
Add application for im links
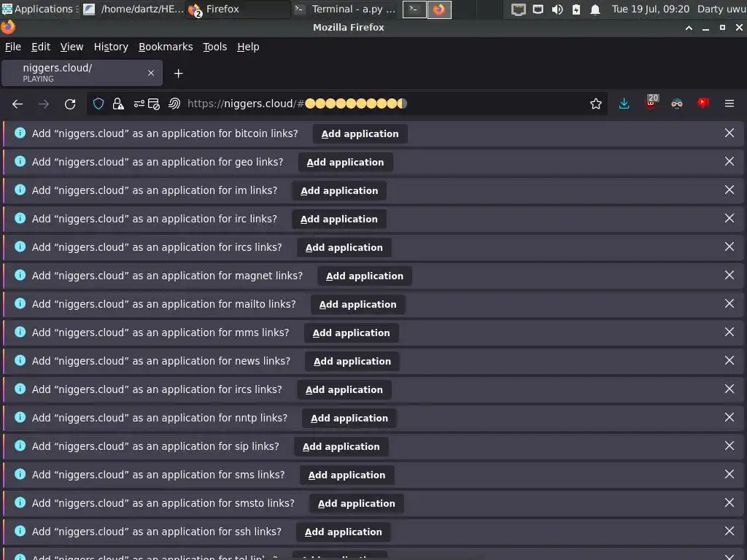click(339, 190)
